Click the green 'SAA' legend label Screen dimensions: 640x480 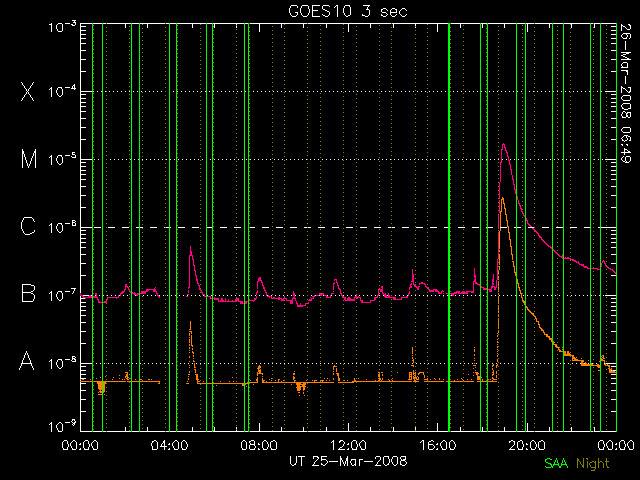pyautogui.click(x=556, y=463)
